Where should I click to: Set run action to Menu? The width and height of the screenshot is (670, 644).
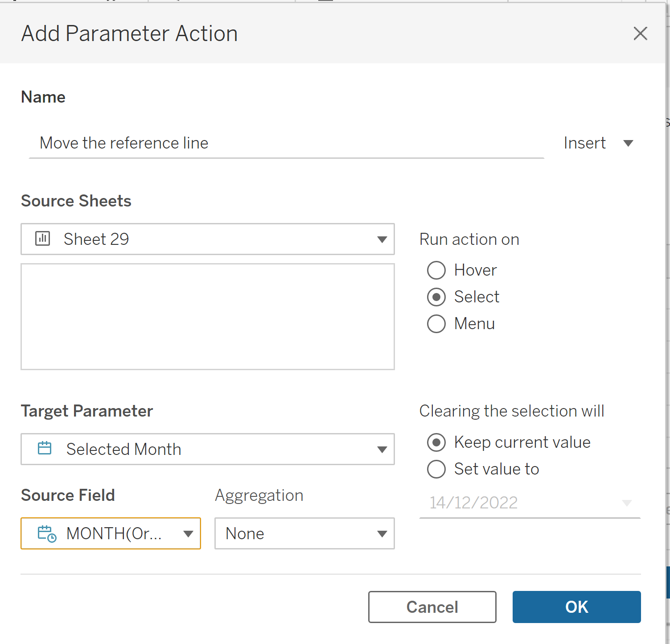click(x=436, y=324)
